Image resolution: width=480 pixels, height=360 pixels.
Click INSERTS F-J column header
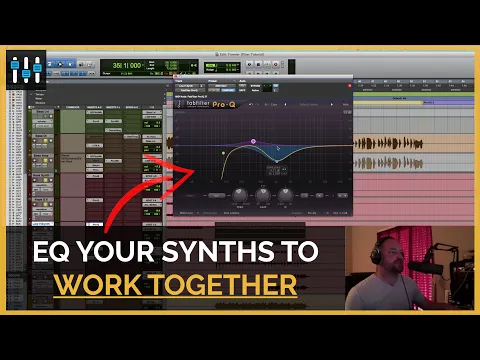click(x=114, y=107)
